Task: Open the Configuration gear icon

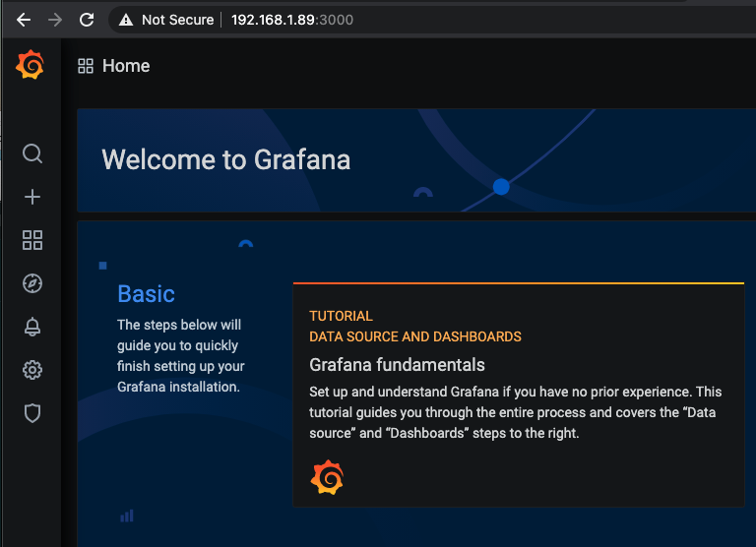Action: tap(32, 370)
